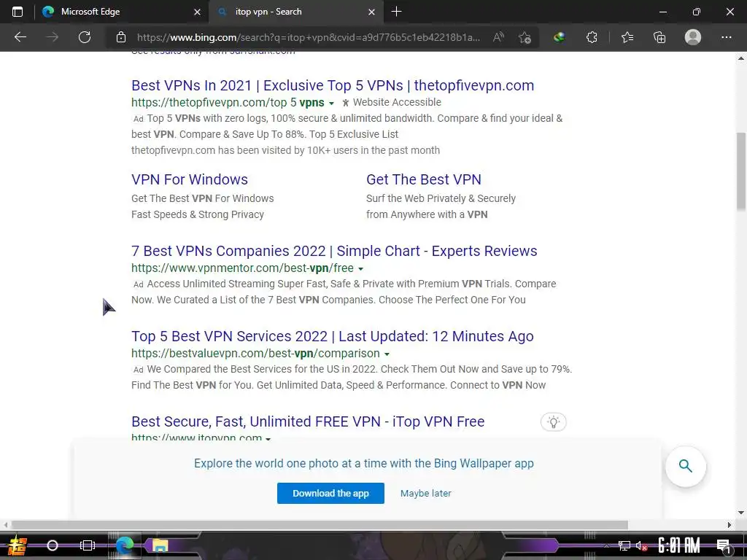Viewport: 747px width, 560px height.
Task: Click the https://thetopfivevpn.com/top 5 vpns URL
Action: coord(228,102)
